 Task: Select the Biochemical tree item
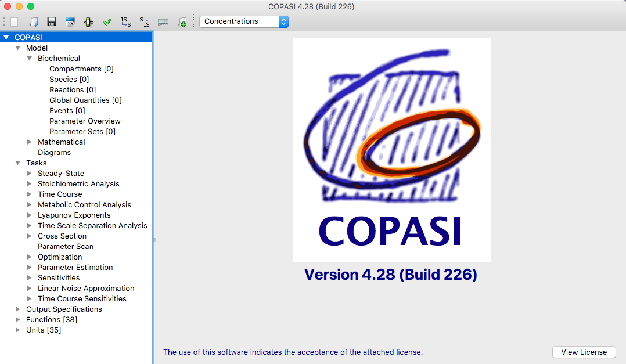click(x=59, y=58)
